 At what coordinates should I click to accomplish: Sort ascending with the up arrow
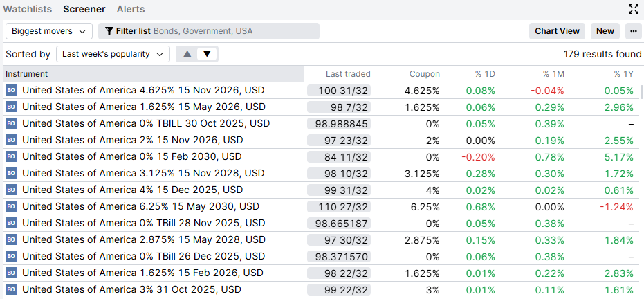(x=187, y=54)
